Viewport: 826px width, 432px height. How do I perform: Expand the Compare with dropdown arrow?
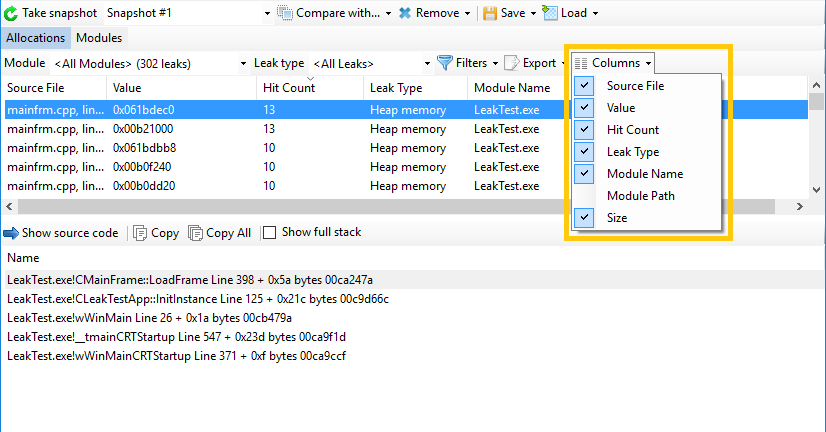point(388,14)
